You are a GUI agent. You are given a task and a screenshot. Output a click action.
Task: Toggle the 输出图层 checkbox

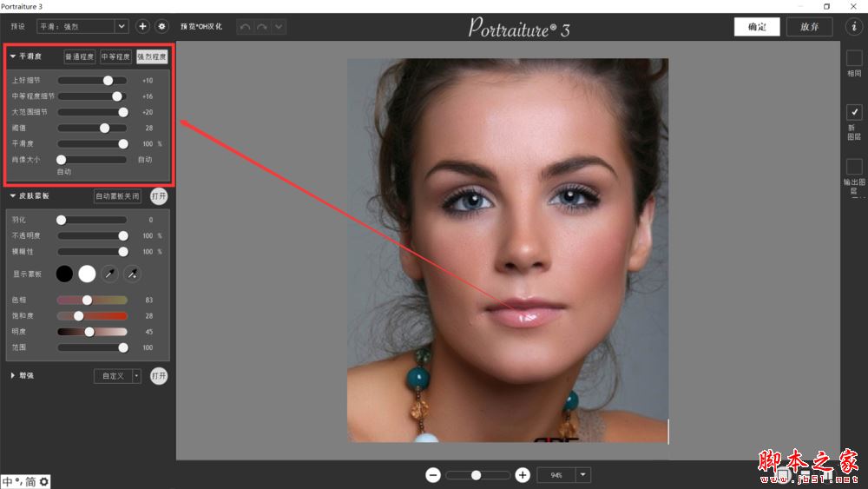(853, 166)
